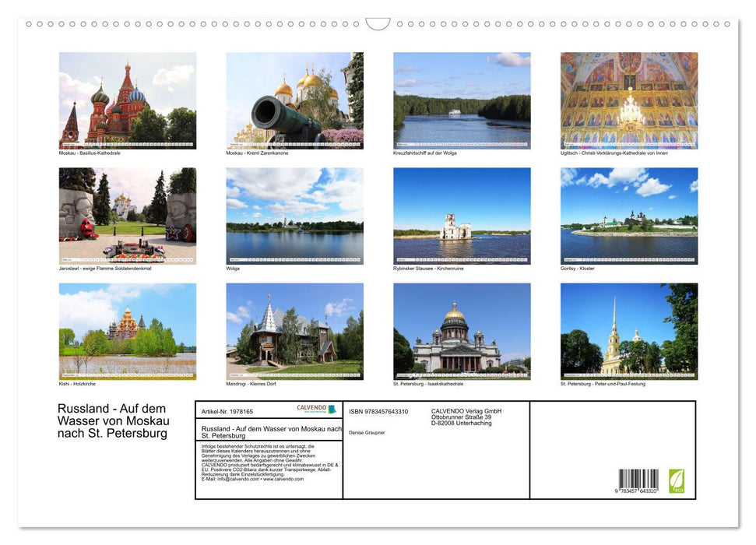Click the spiral binding at the top
The width and height of the screenshot is (756, 545).
pyautogui.click(x=378, y=23)
